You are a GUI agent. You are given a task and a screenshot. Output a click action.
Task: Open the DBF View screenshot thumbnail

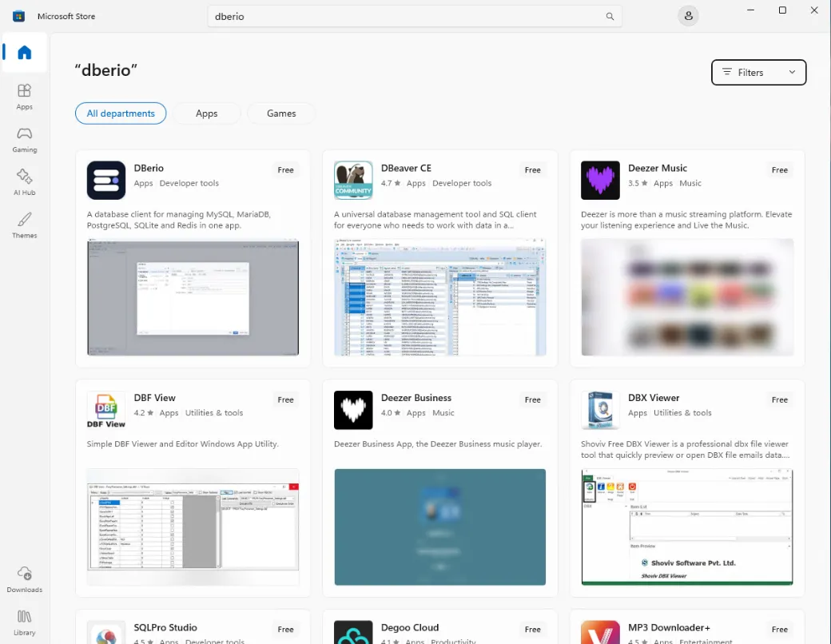(193, 527)
